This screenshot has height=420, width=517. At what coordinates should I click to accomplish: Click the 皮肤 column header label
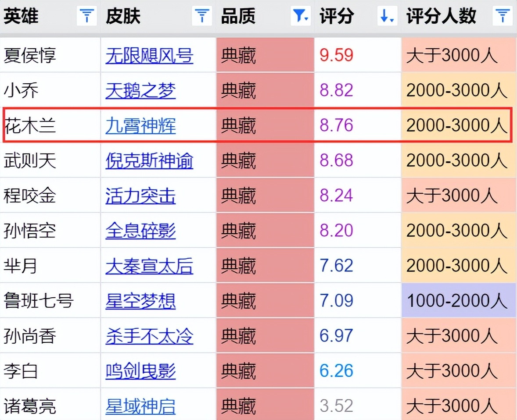[123, 16]
